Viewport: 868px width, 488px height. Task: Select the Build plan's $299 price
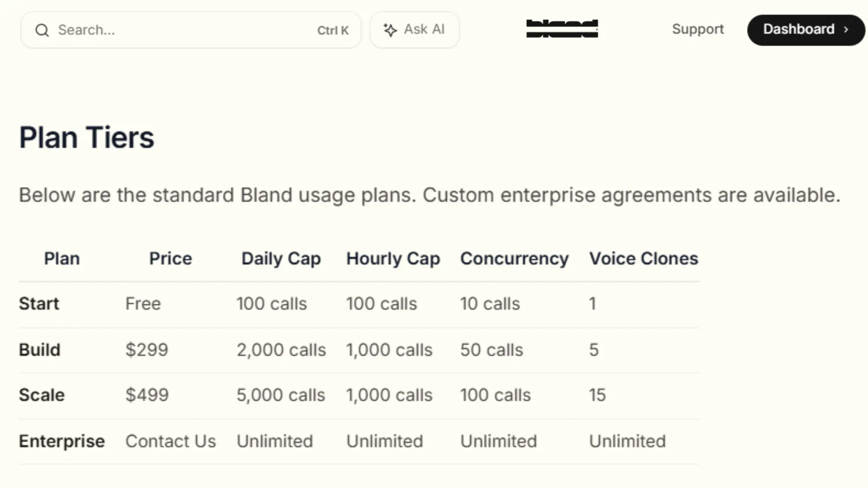pos(147,350)
